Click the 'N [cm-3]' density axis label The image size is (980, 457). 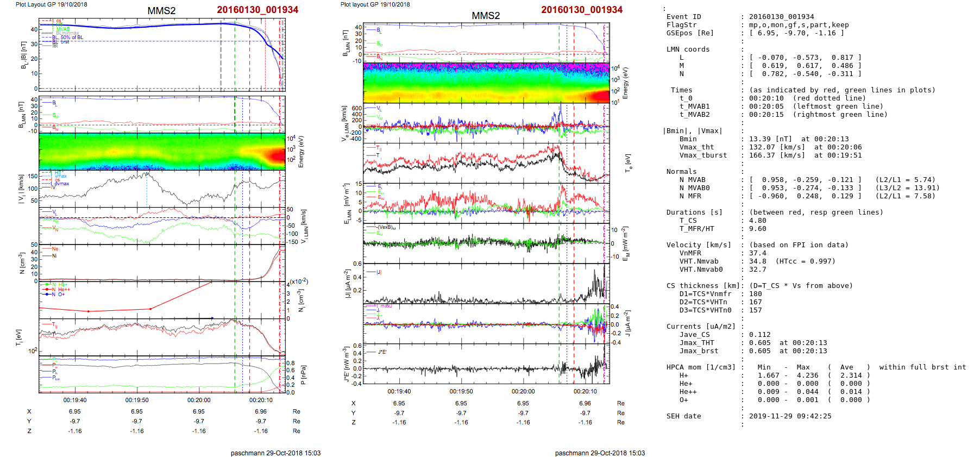tap(21, 263)
